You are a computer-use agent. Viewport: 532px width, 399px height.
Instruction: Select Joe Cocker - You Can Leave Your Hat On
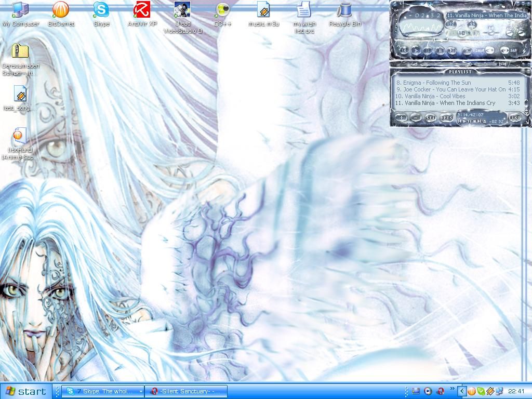[x=458, y=89]
